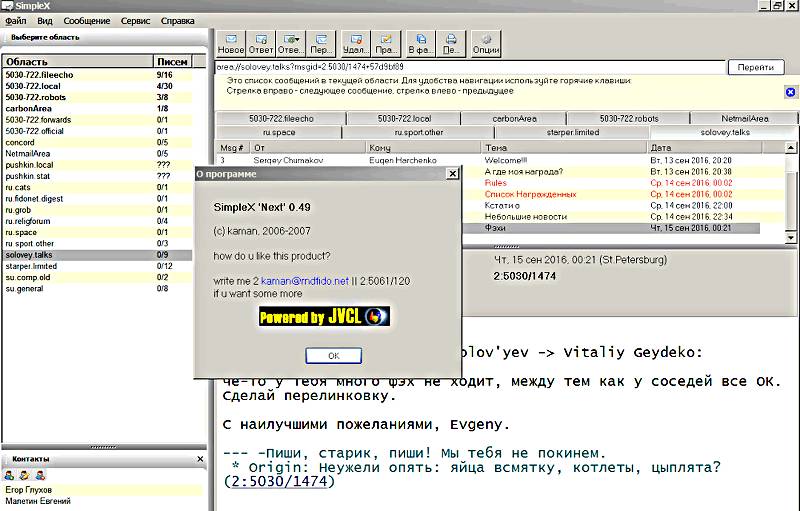Viewport: 800px width, 511px height.
Task: Switch to the carbonArea tab
Action: (514, 118)
